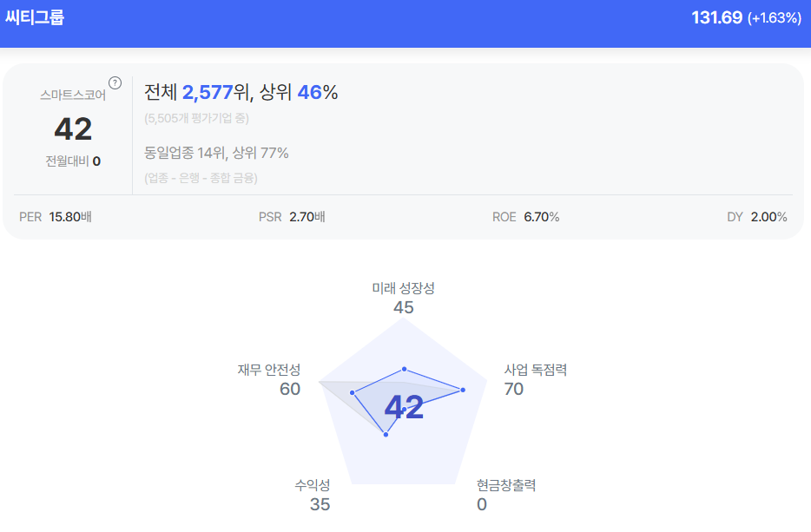Click the 씨티그룹 stock title
The width and height of the screenshot is (811, 532).
tap(36, 17)
